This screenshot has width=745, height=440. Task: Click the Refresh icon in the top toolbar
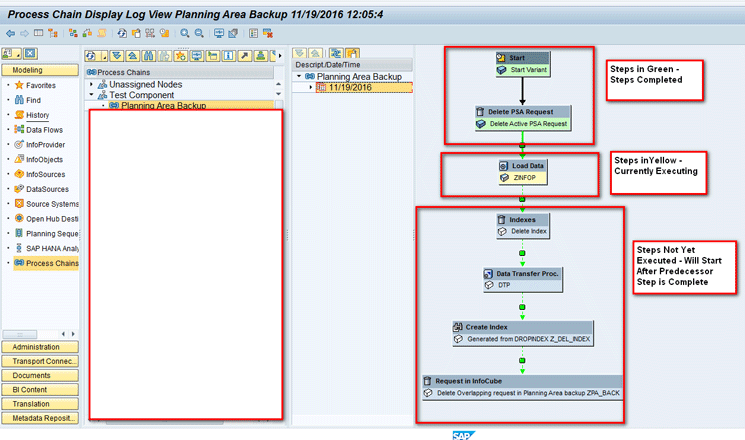[x=122, y=33]
